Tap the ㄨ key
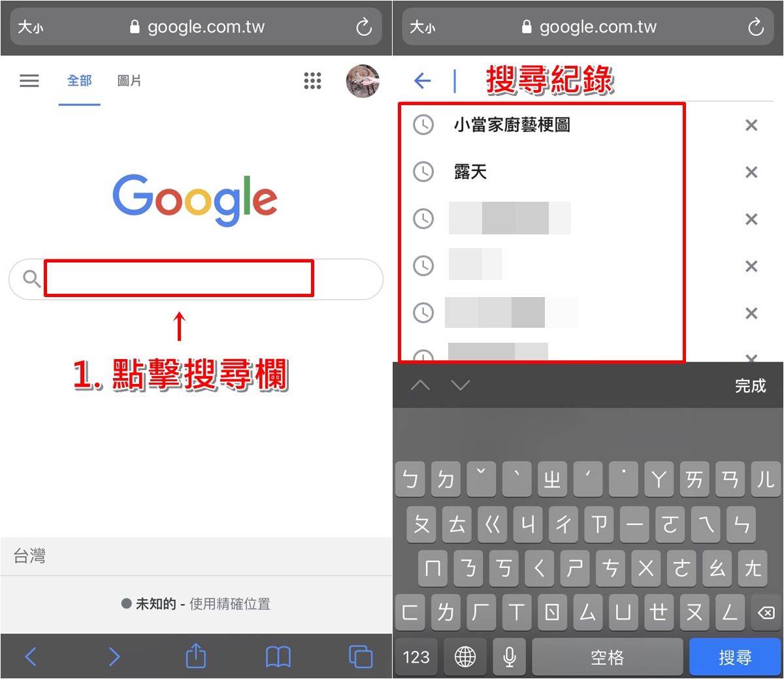 tap(645, 568)
